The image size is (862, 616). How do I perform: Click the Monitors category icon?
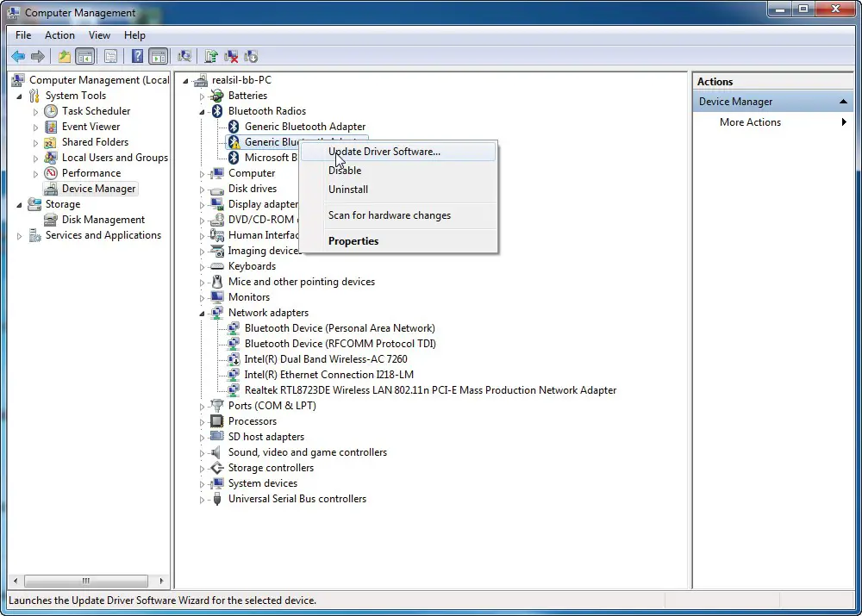click(x=217, y=297)
